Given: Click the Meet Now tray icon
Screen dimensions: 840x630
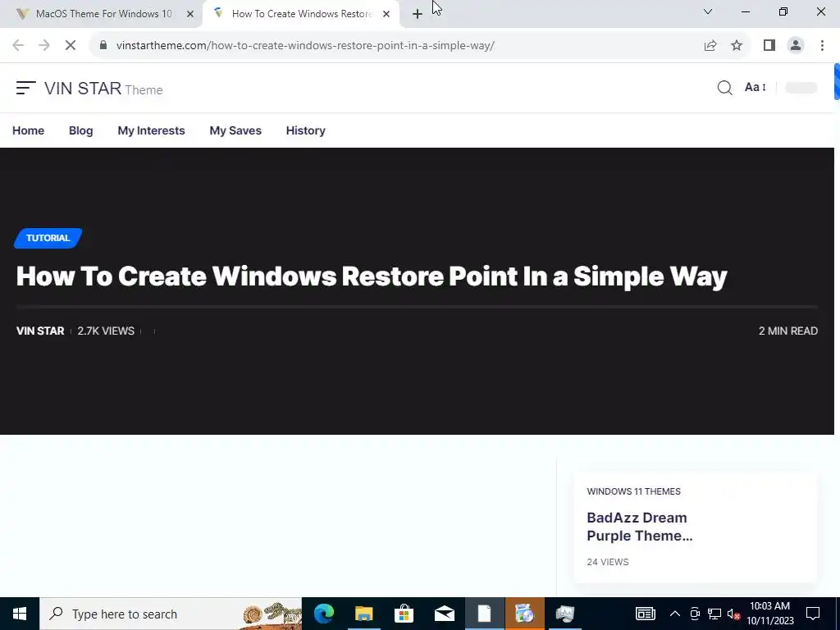Looking at the screenshot, I should 695,614.
